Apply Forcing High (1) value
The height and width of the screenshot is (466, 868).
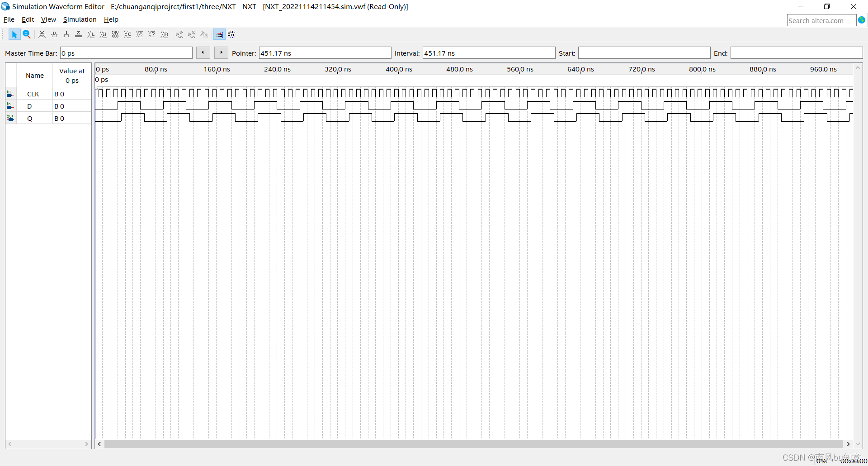pyautogui.click(x=66, y=34)
